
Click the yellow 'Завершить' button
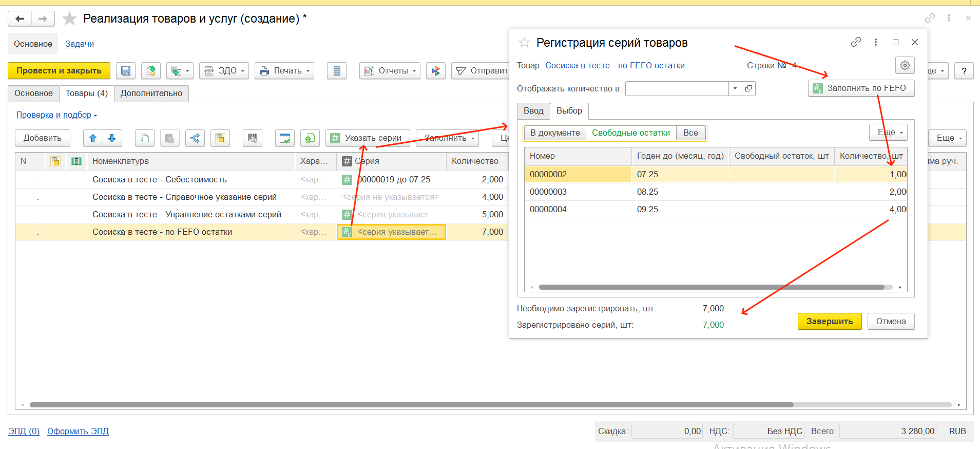click(829, 321)
